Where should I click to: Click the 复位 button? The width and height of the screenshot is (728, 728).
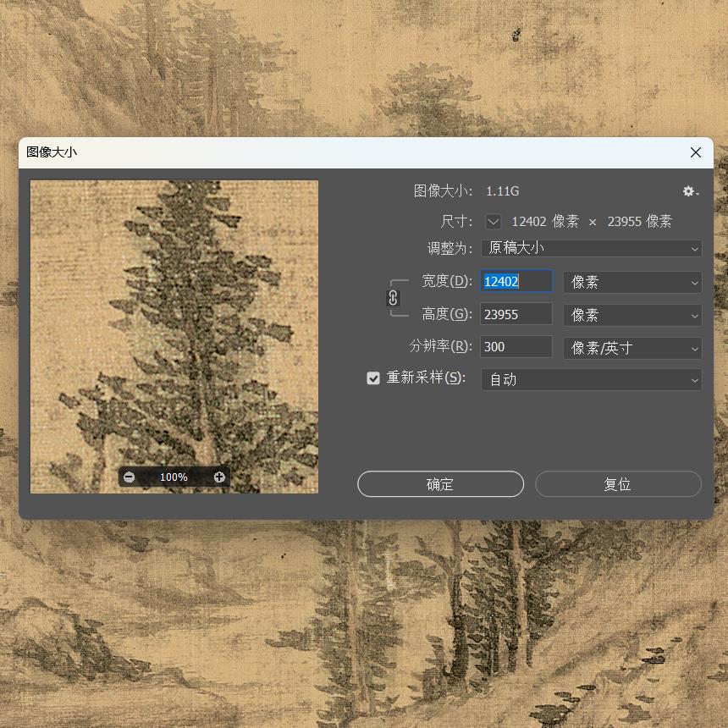tap(618, 484)
